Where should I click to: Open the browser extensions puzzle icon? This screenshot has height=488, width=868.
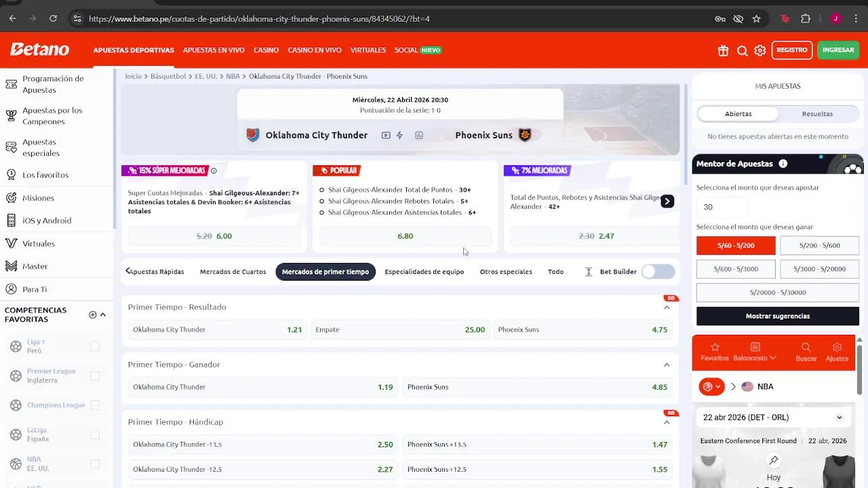pyautogui.click(x=806, y=18)
